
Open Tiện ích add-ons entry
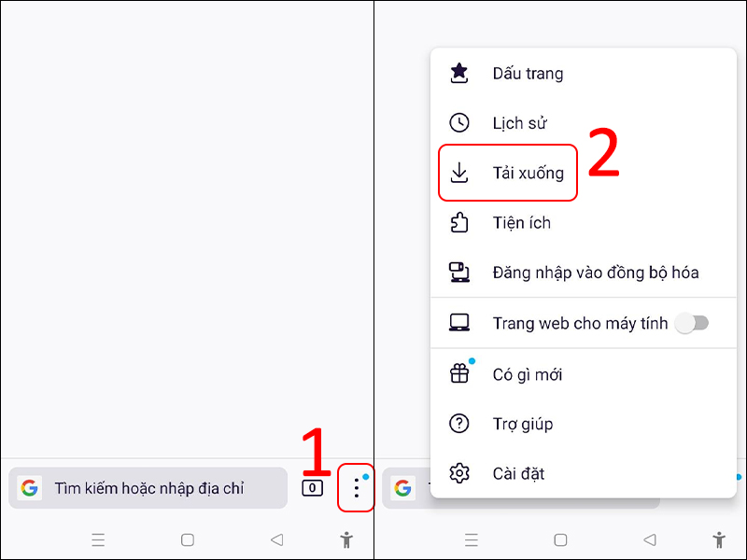(583, 223)
